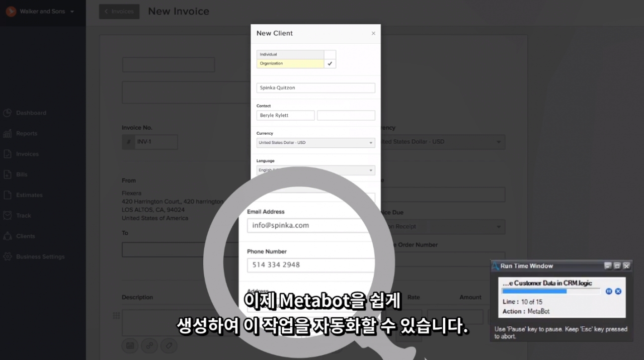Select the Organization client type option
The height and width of the screenshot is (360, 644).
coord(290,63)
